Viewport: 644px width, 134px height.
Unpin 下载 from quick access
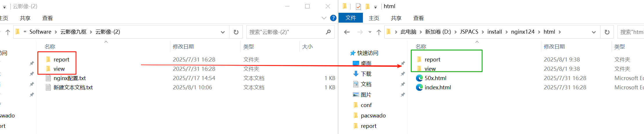[403, 74]
